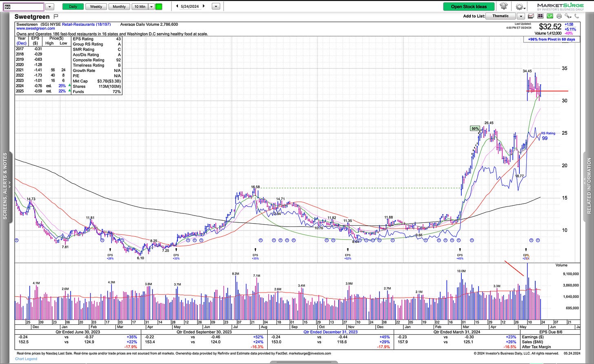The image size is (594, 364).
Task: Open the wrench tools menu
Action: (x=568, y=16)
